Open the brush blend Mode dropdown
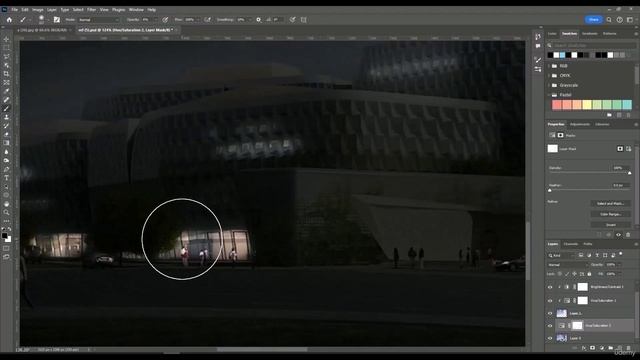 point(99,20)
